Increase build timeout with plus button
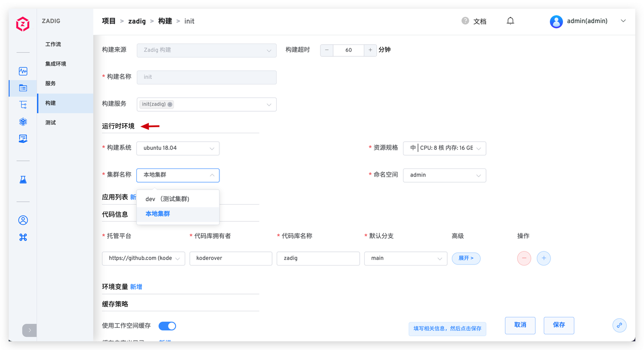Image resolution: width=644 pixels, height=350 pixels. pos(370,50)
